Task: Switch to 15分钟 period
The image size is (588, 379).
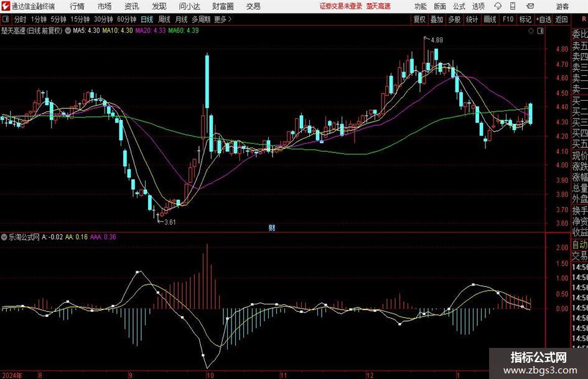Action: click(x=80, y=19)
